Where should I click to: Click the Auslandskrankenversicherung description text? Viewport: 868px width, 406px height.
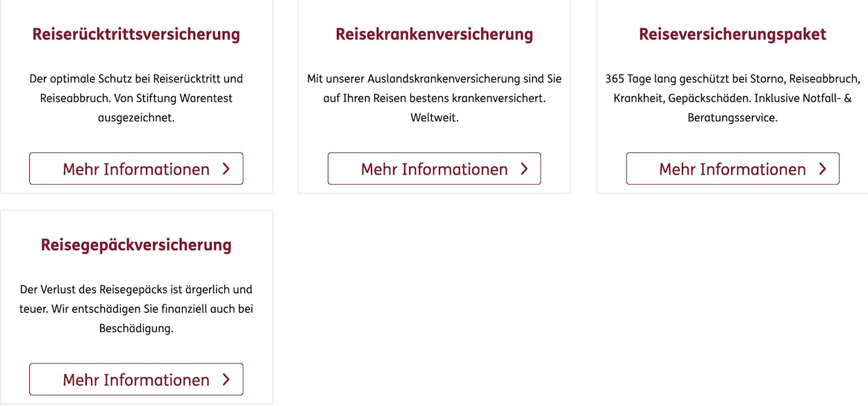point(435,79)
